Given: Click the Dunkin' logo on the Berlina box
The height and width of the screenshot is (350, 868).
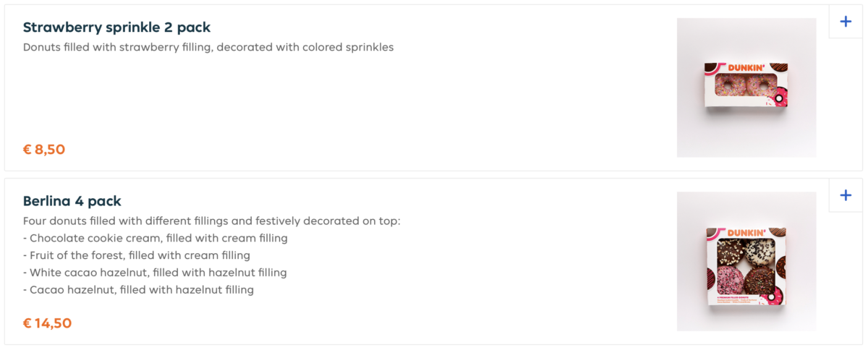Looking at the screenshot, I should pyautogui.click(x=746, y=232).
